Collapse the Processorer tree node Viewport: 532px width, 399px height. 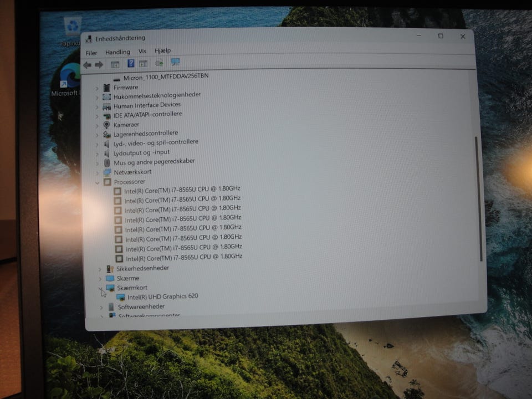(x=97, y=182)
